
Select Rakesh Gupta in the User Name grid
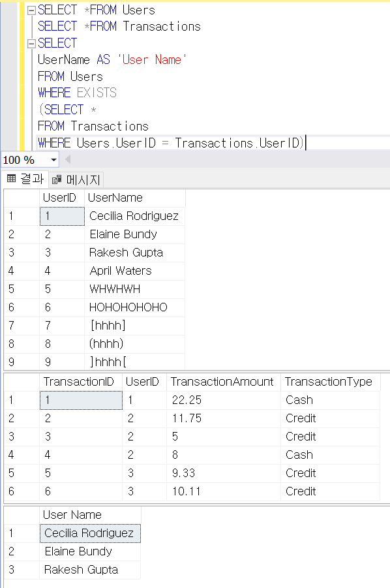pyautogui.click(x=90, y=570)
